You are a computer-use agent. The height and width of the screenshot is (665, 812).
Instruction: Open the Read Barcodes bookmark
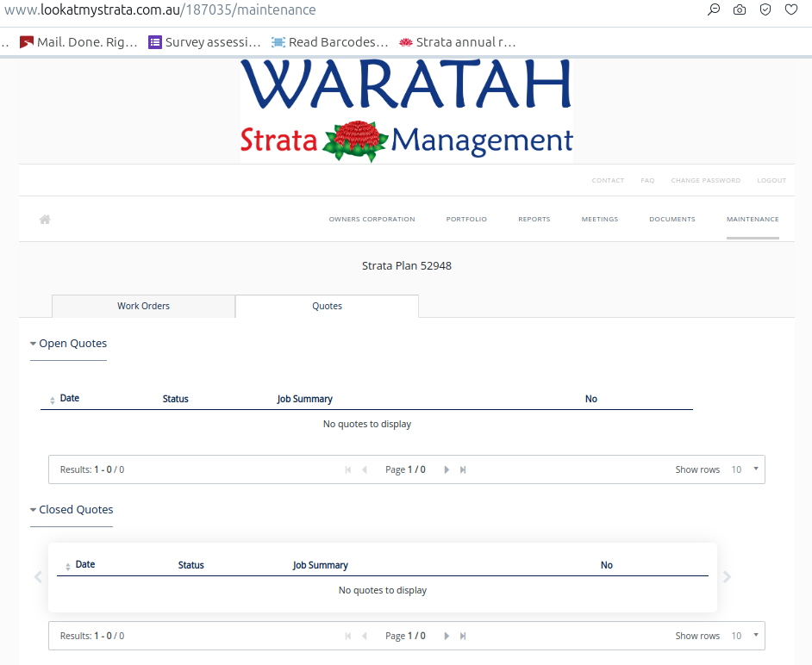click(330, 42)
